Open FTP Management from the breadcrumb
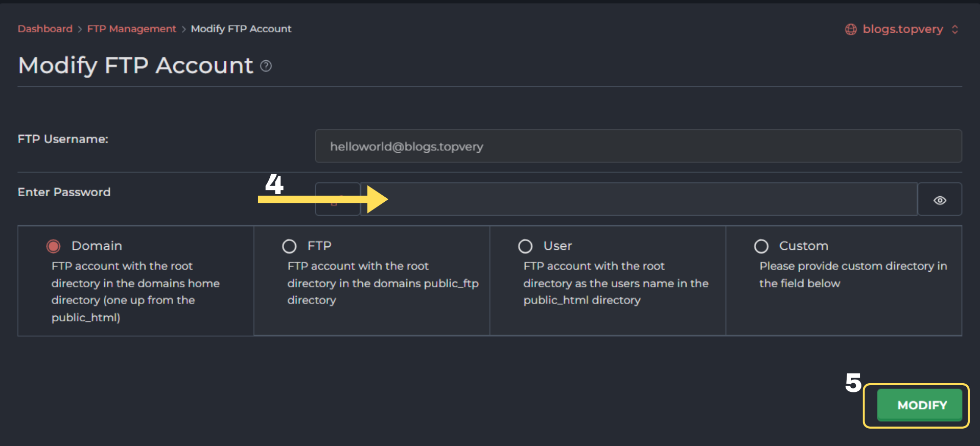Screen dimensions: 980x446 [131, 29]
